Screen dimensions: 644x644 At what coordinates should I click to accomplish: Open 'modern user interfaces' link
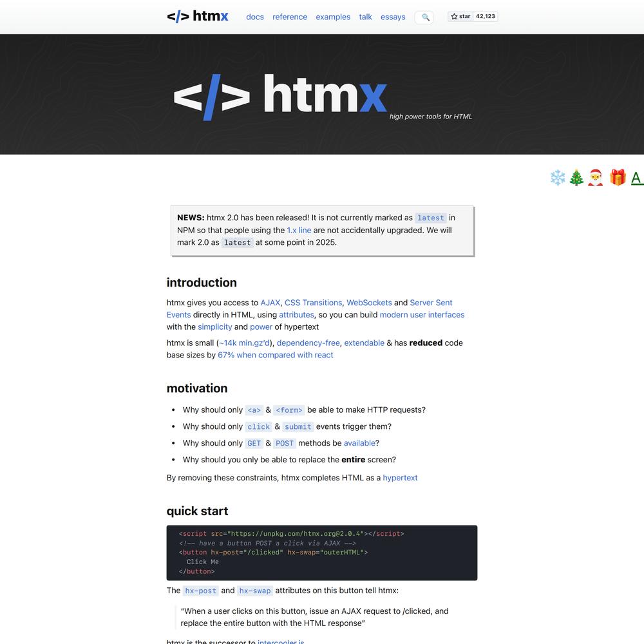point(422,315)
